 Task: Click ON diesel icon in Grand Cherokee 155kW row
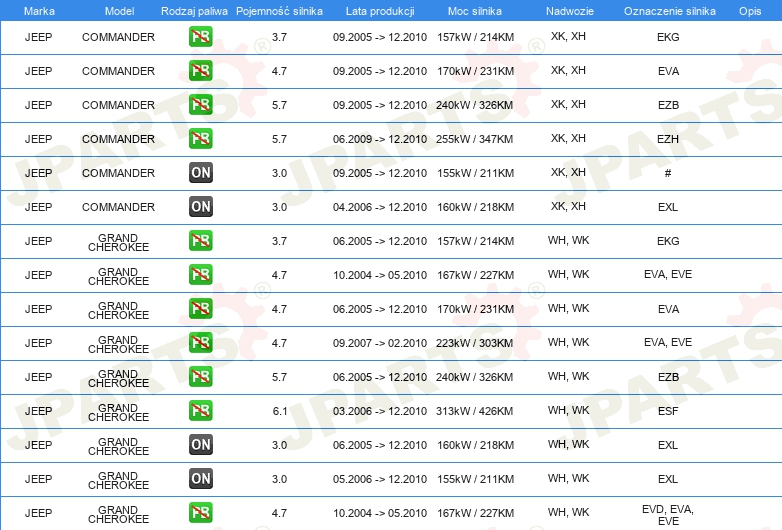point(200,479)
